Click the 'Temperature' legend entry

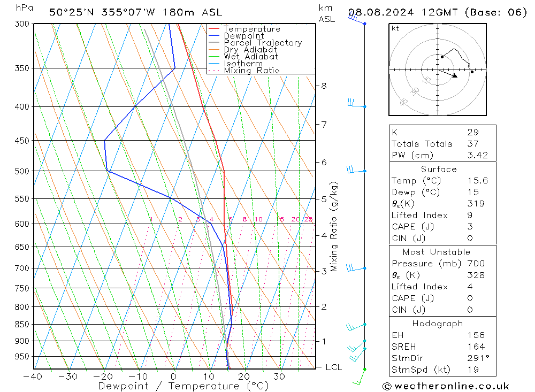coord(252,29)
